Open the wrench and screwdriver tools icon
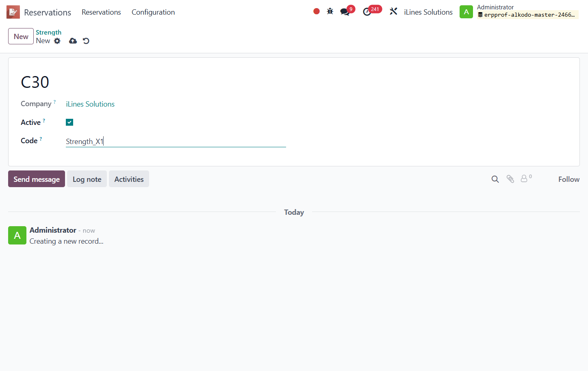The image size is (588, 371). tap(393, 11)
